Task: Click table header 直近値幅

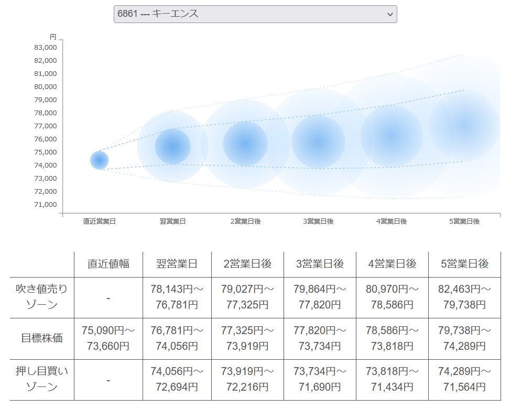Action: (108, 264)
